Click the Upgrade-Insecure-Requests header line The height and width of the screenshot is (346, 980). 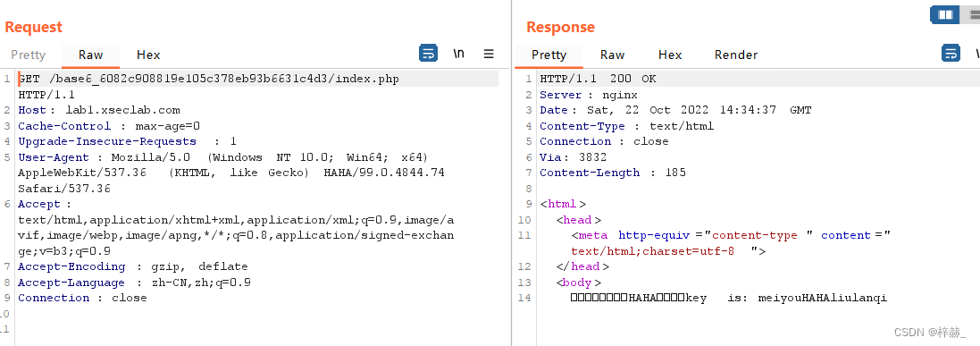click(x=128, y=141)
